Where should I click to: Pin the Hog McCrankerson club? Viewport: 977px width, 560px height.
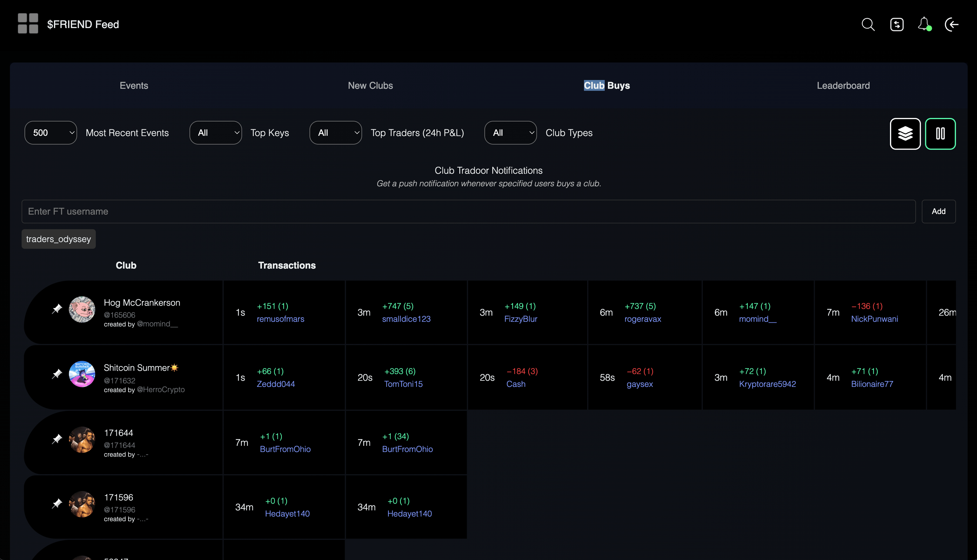[57, 309]
